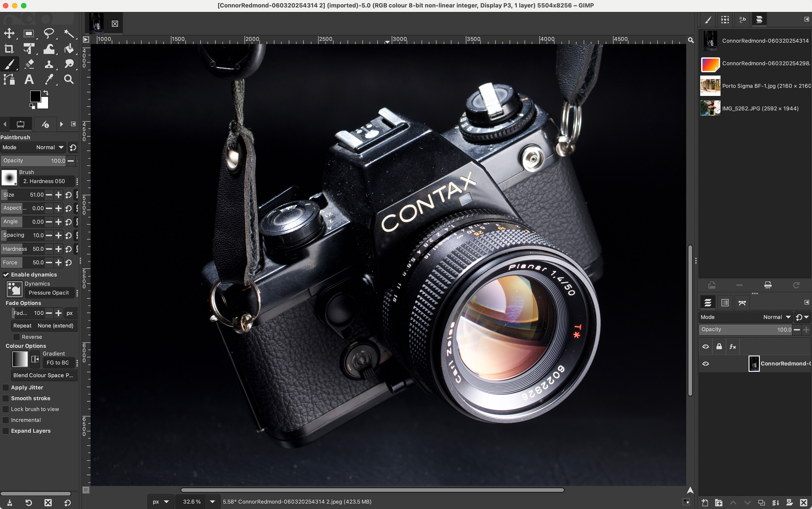Select the Zoom magnifier tool
The width and height of the screenshot is (812, 509).
(69, 80)
